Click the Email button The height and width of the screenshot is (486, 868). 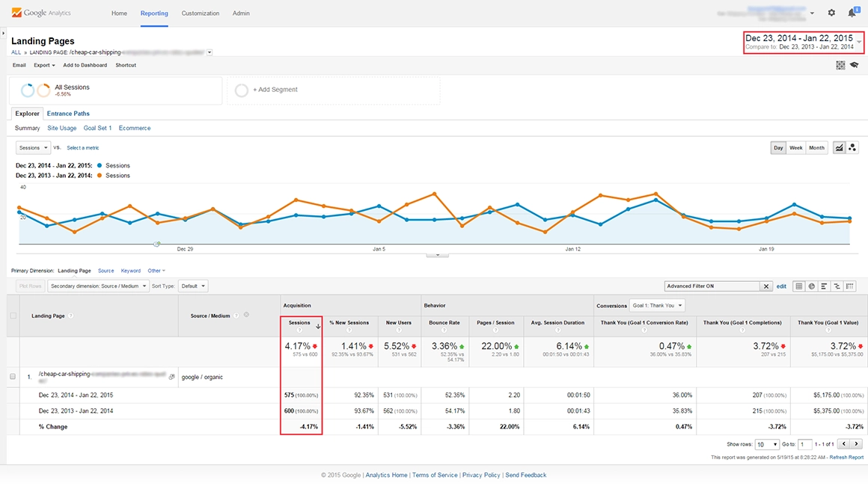(x=19, y=65)
